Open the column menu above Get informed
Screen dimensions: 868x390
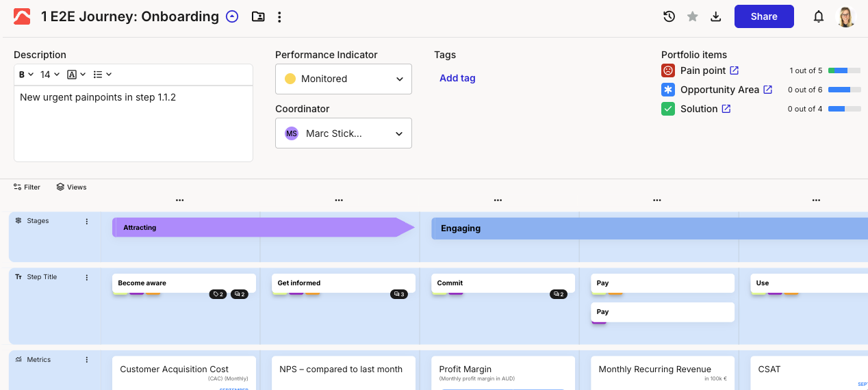(339, 200)
